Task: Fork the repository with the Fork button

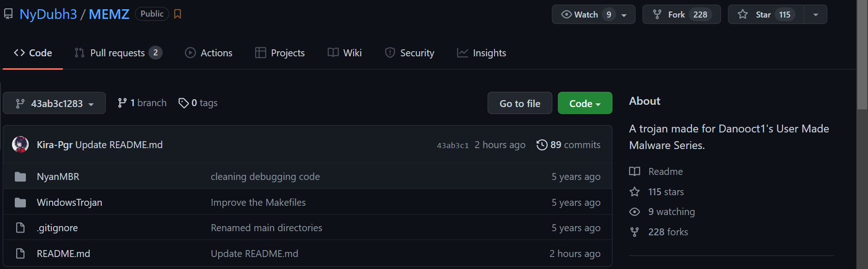Action: tap(681, 15)
